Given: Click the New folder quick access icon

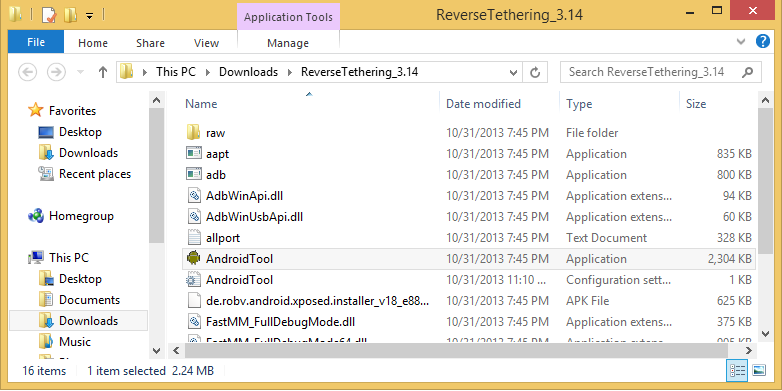Looking at the screenshot, I should pyautogui.click(x=70, y=15).
